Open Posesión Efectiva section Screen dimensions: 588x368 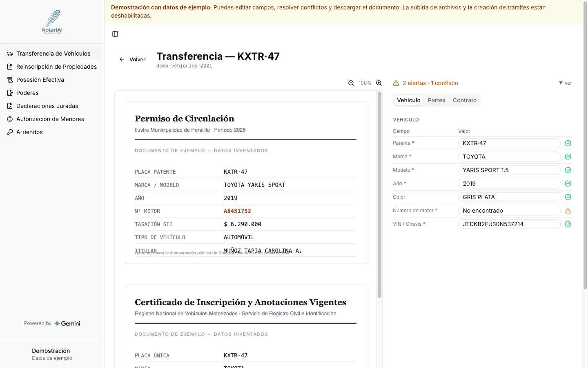tap(52, 80)
